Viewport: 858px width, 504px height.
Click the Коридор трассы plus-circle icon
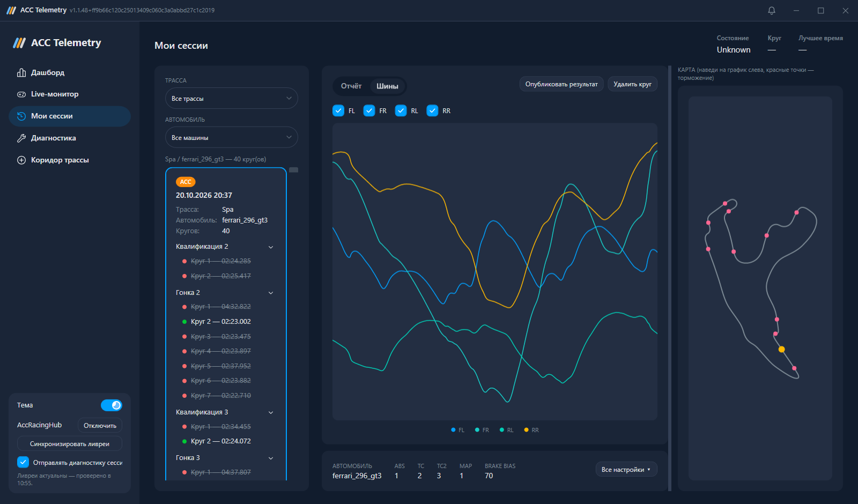click(x=21, y=160)
